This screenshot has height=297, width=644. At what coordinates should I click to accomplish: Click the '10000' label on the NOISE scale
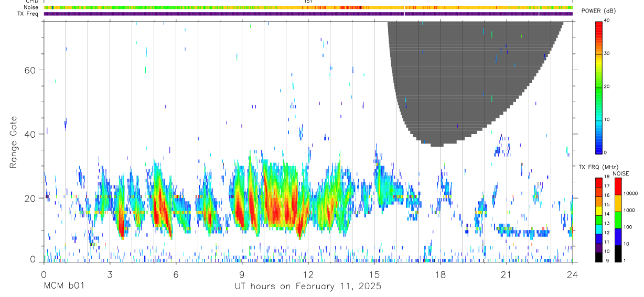click(x=631, y=194)
